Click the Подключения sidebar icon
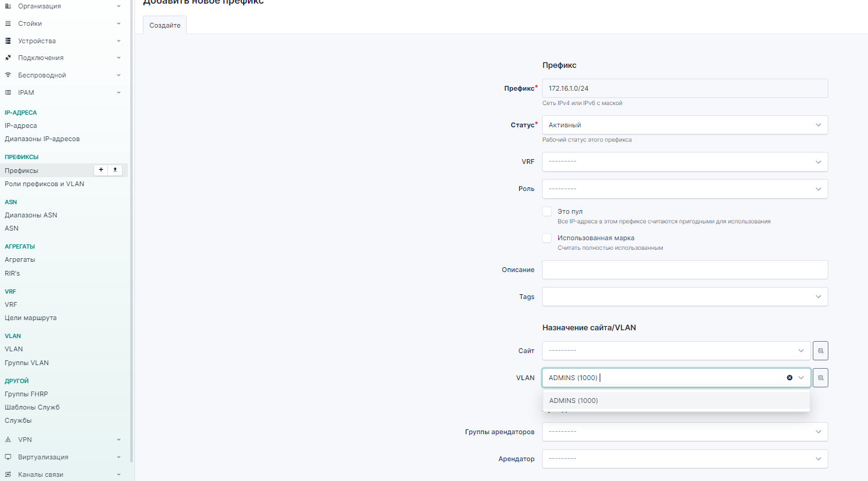Screen dimensions: 868x481 click(x=8, y=58)
